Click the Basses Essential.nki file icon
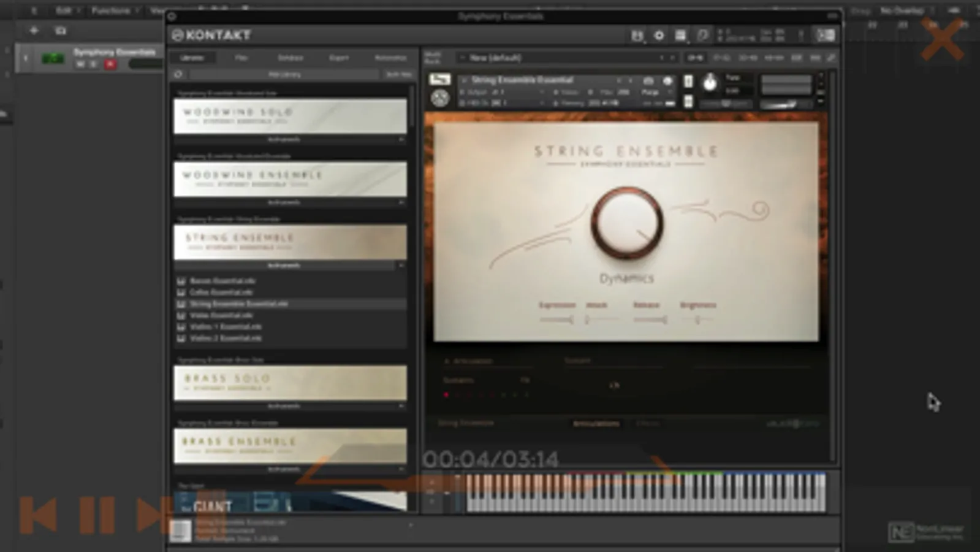980x552 pixels. [181, 281]
